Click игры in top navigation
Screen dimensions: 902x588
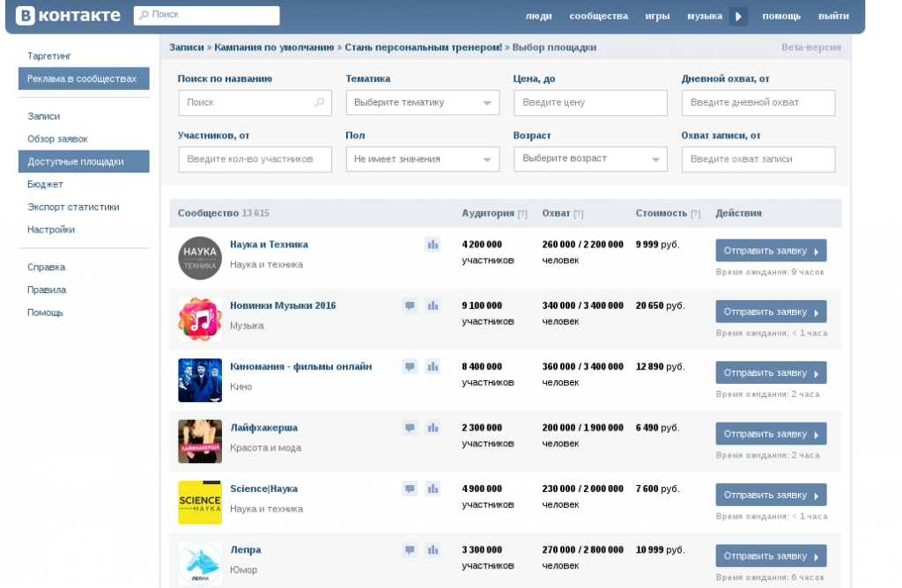(657, 16)
